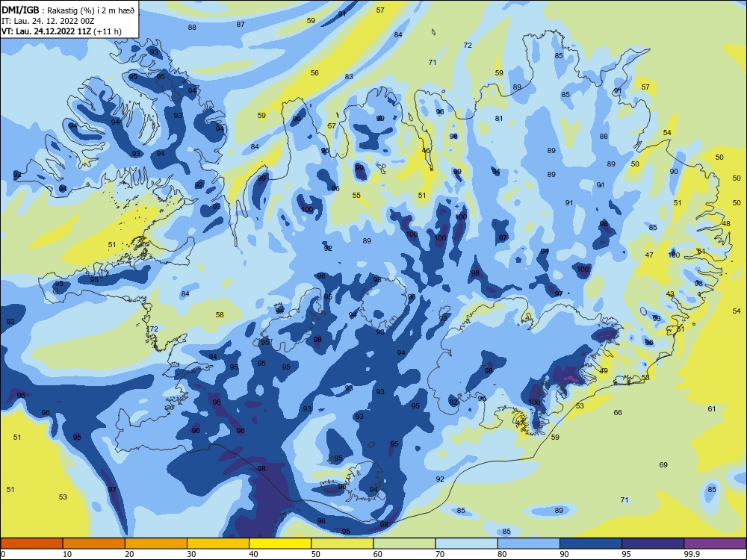Click the map humidity value '49'
The image size is (747, 560).
click(x=604, y=371)
